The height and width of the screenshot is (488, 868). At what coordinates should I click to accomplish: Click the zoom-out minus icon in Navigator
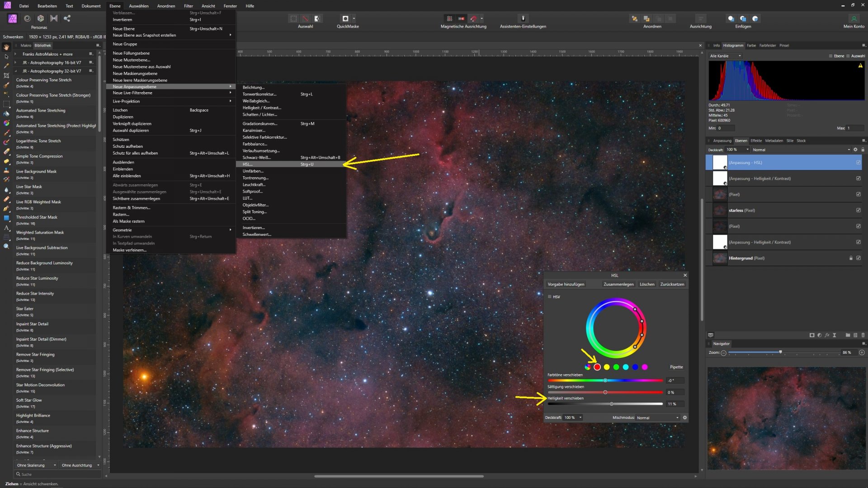coord(723,352)
